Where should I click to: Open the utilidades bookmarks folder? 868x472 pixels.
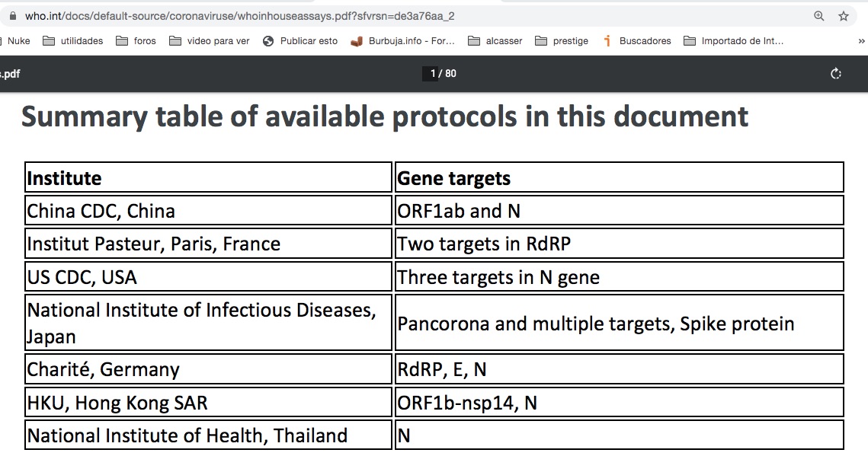tap(73, 41)
